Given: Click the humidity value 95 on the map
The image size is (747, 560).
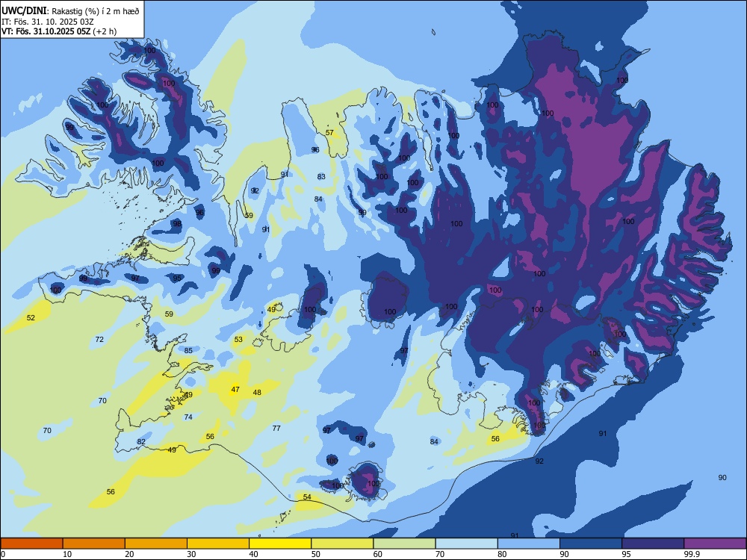Looking at the screenshot, I should point(177,279).
